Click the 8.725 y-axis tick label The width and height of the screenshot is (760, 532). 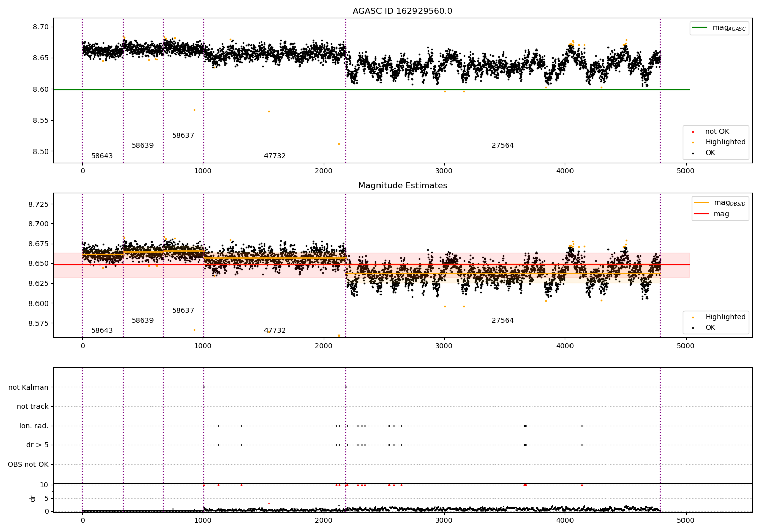(x=38, y=204)
